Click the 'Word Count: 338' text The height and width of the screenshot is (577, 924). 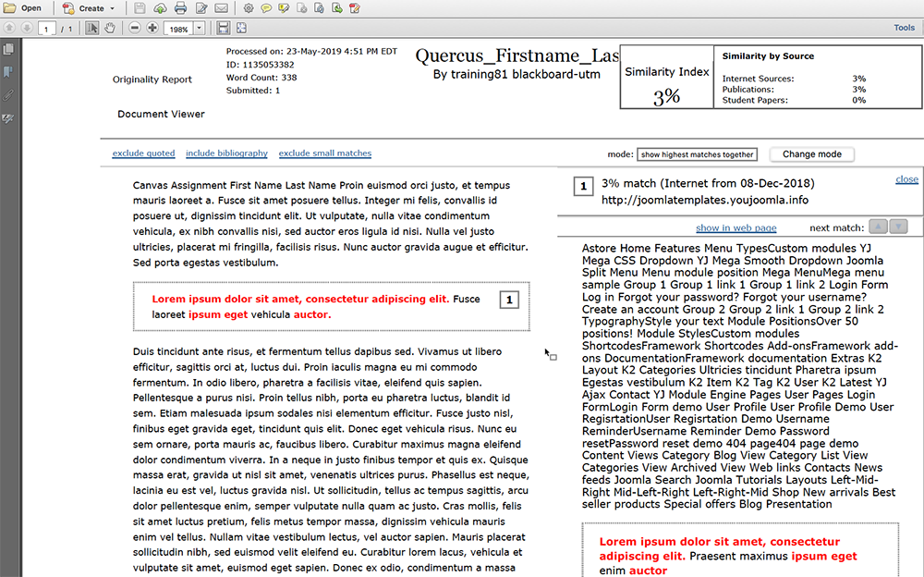click(261, 78)
